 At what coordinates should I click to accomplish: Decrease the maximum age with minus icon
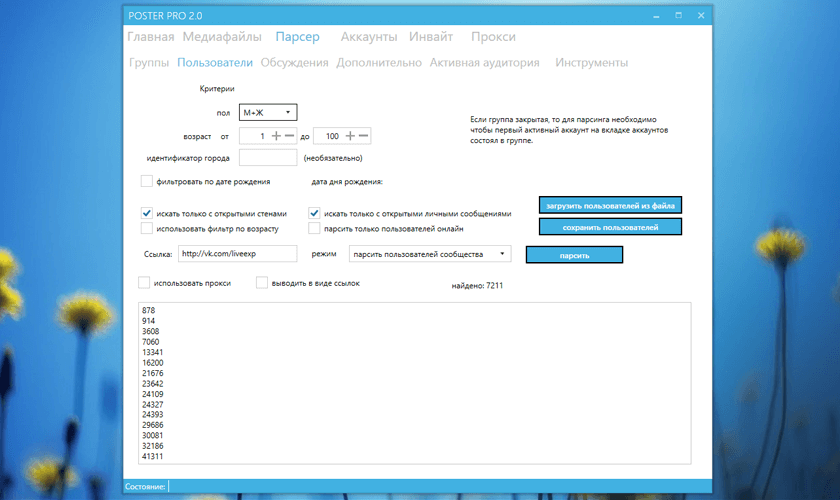[x=363, y=136]
